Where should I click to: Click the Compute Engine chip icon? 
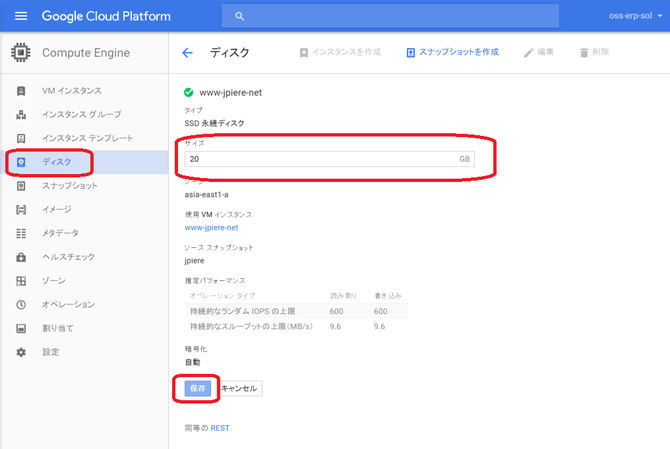click(21, 53)
